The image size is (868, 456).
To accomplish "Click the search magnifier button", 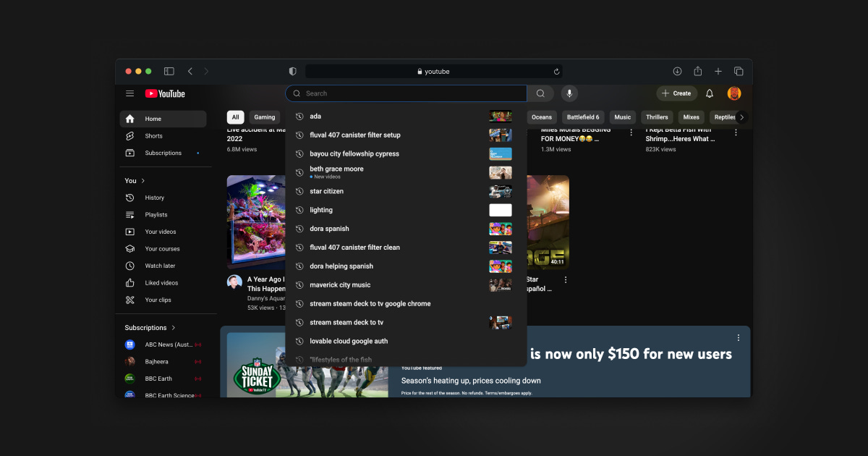I will tap(540, 93).
